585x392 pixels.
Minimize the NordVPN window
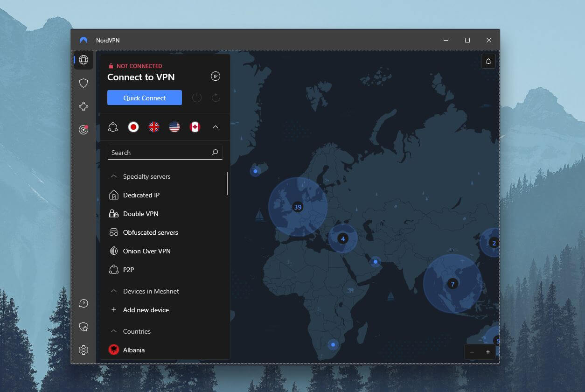pos(446,40)
